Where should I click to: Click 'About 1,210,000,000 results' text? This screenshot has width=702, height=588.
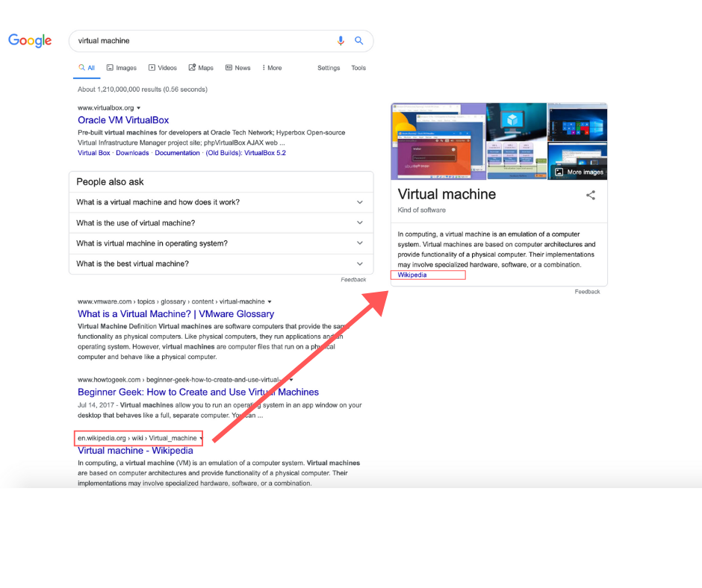coord(143,90)
